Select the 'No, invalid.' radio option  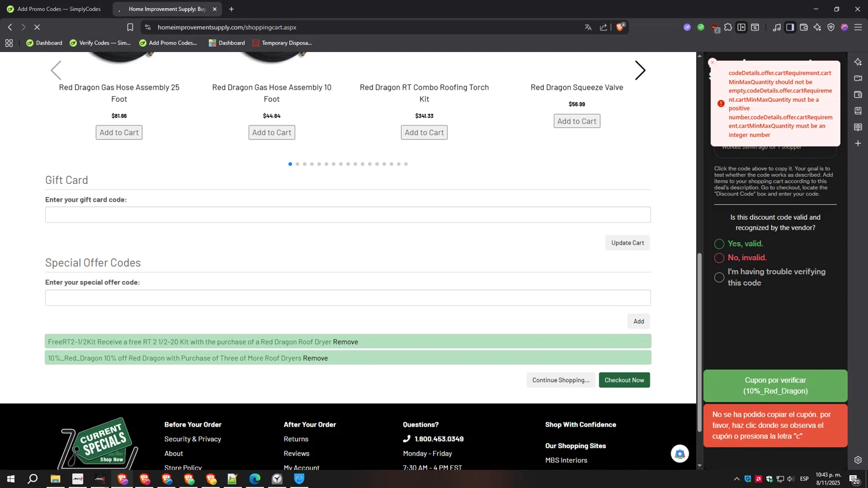[x=719, y=258]
